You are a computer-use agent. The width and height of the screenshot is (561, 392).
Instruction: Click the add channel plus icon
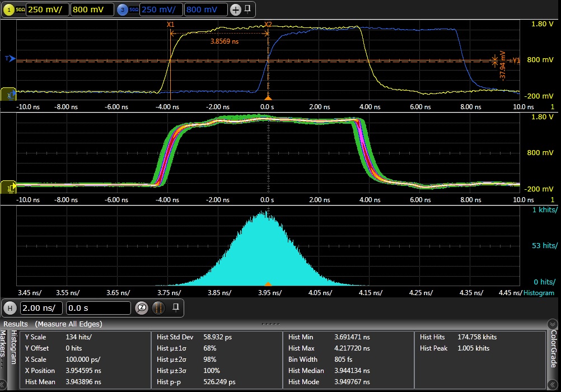pyautogui.click(x=235, y=10)
